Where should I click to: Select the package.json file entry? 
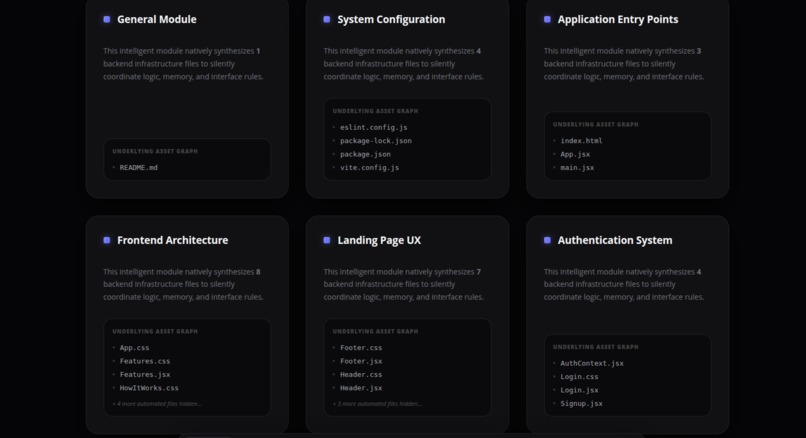pos(365,154)
